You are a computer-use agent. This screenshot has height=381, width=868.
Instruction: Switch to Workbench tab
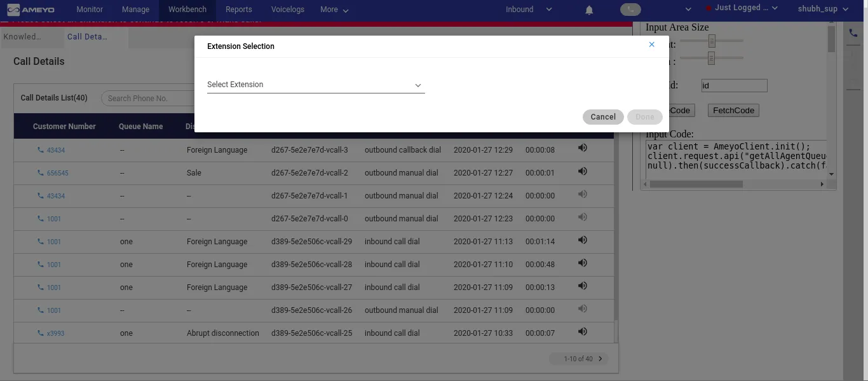click(x=187, y=10)
